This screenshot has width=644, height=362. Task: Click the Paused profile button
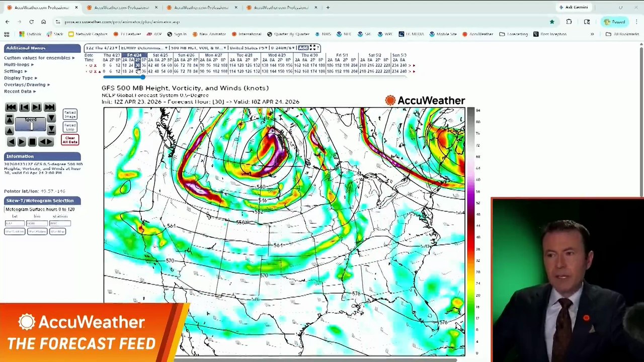pos(614,22)
